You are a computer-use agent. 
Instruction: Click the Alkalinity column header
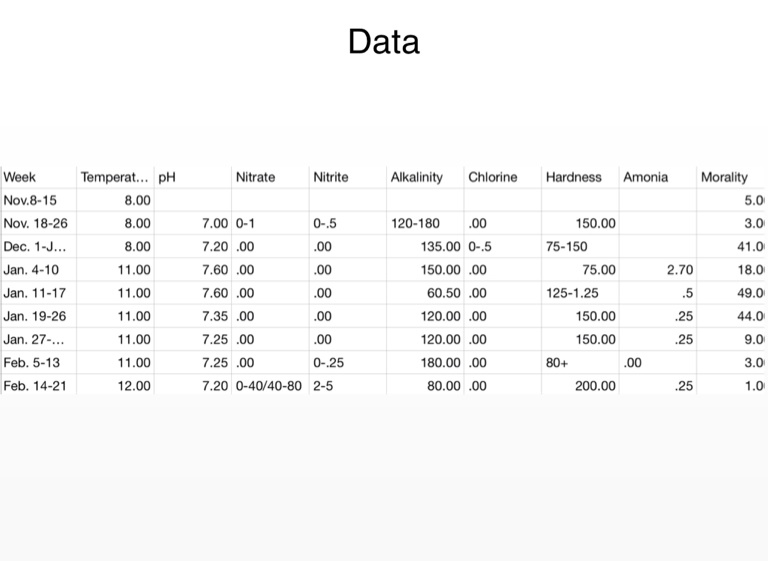pos(416,177)
